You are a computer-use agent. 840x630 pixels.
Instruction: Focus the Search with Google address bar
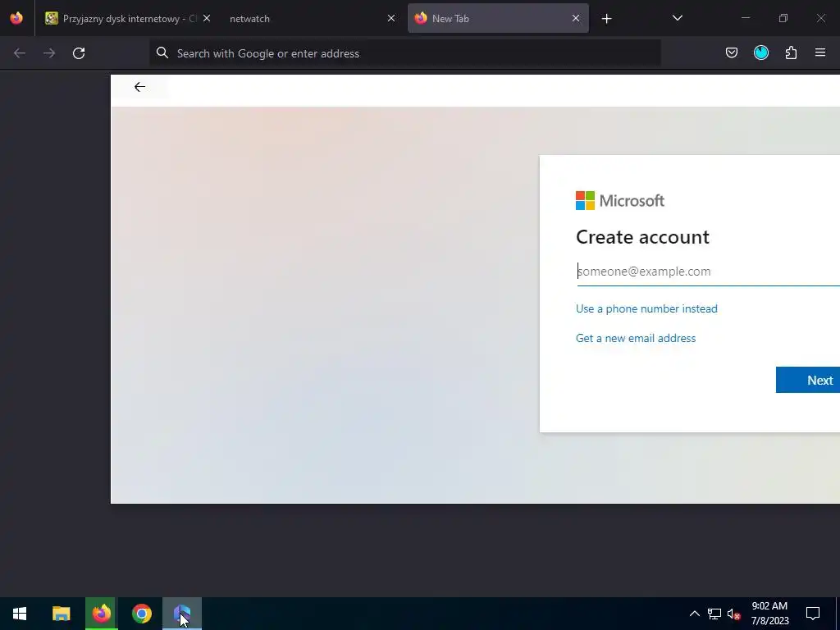405,53
